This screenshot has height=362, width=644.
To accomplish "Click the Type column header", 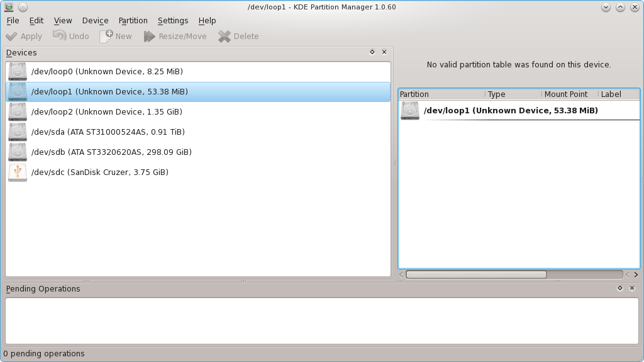I will (497, 94).
